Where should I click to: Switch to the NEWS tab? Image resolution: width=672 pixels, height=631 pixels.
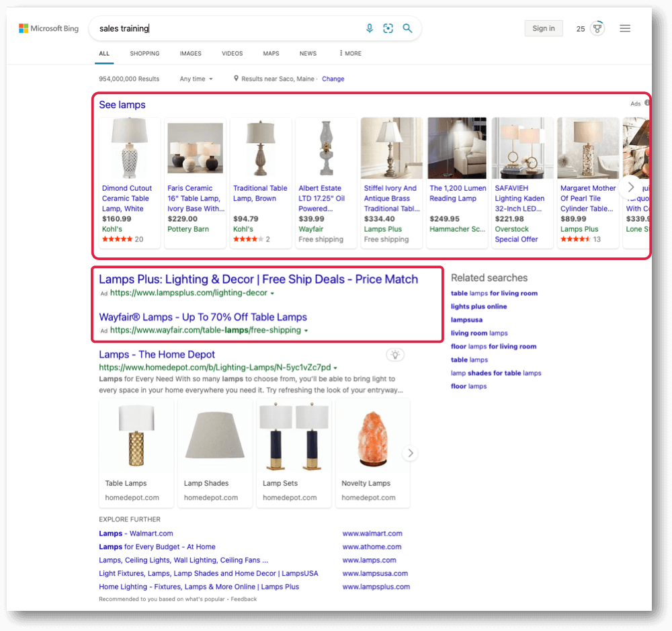[308, 54]
